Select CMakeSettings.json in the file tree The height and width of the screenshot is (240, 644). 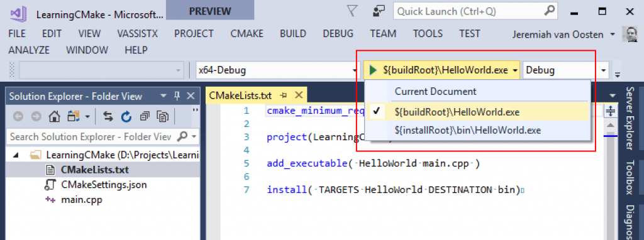tap(104, 185)
